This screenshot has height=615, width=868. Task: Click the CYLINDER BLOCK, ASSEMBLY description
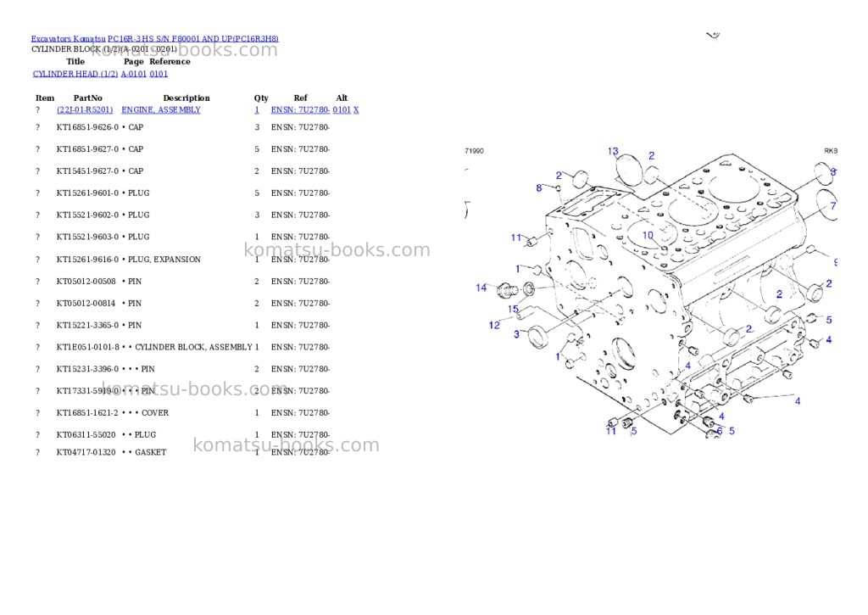pos(194,348)
